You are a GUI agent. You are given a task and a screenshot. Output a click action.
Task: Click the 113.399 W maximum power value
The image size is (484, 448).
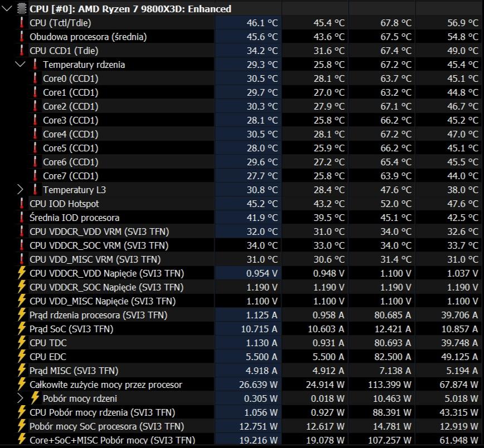[x=389, y=385]
